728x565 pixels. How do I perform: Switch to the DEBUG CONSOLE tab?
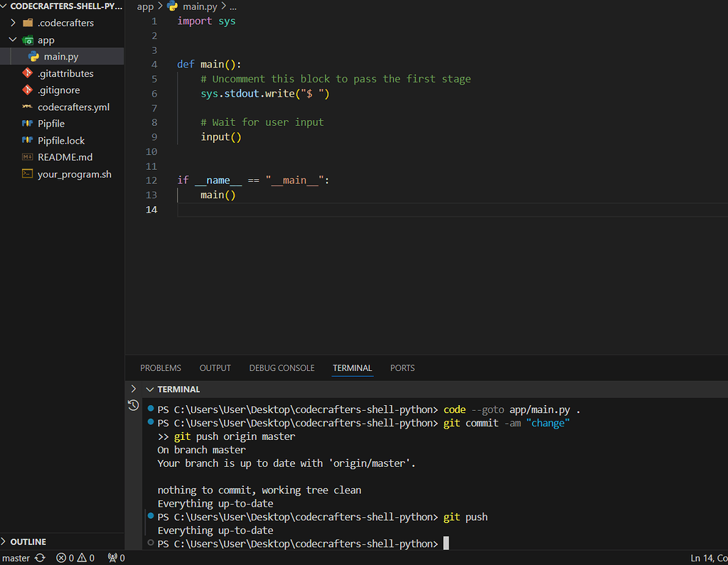coord(282,368)
